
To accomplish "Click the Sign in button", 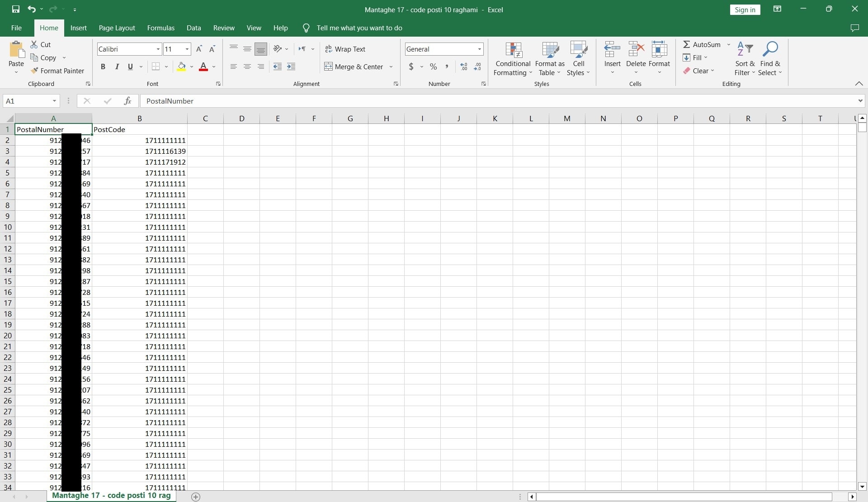I will pos(745,9).
